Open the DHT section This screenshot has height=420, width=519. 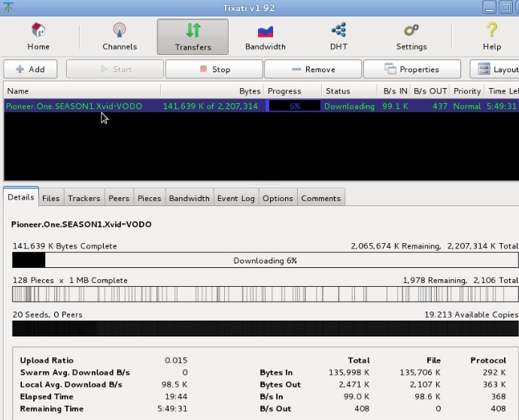click(338, 36)
